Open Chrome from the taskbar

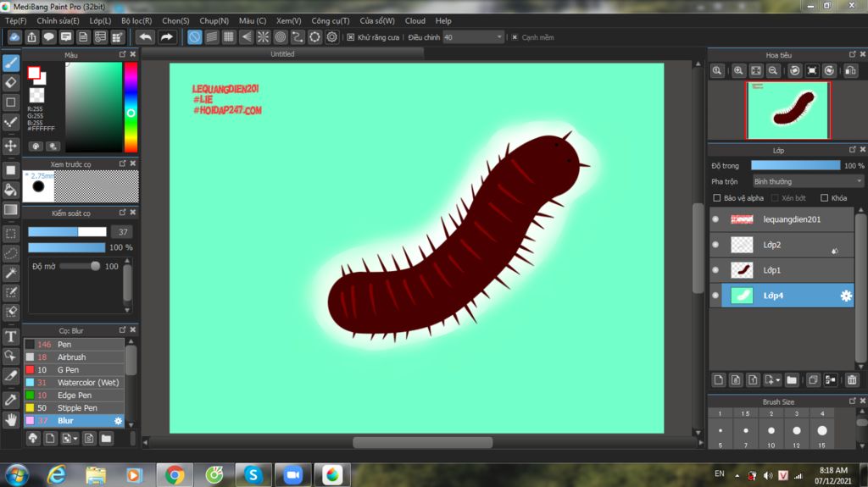point(175,475)
